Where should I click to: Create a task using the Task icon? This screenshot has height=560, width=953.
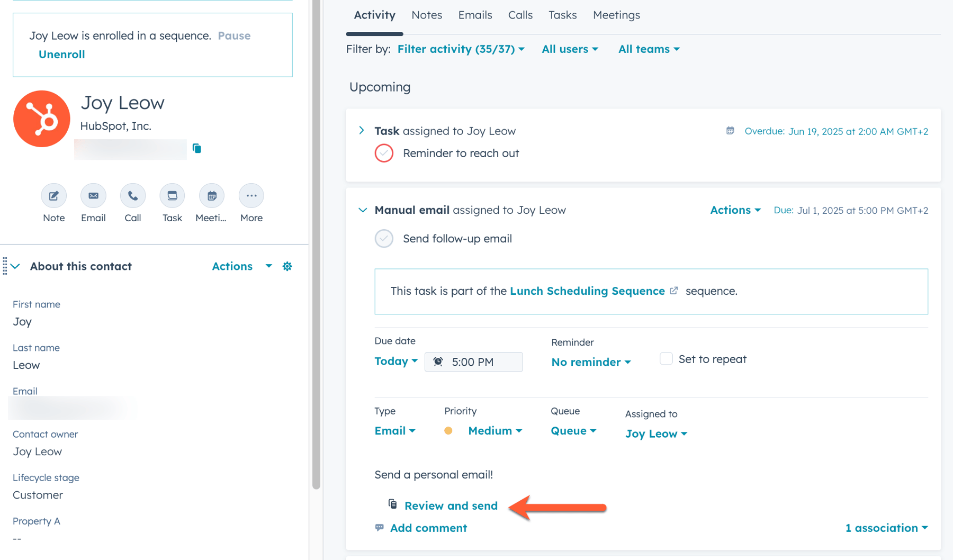172,195
